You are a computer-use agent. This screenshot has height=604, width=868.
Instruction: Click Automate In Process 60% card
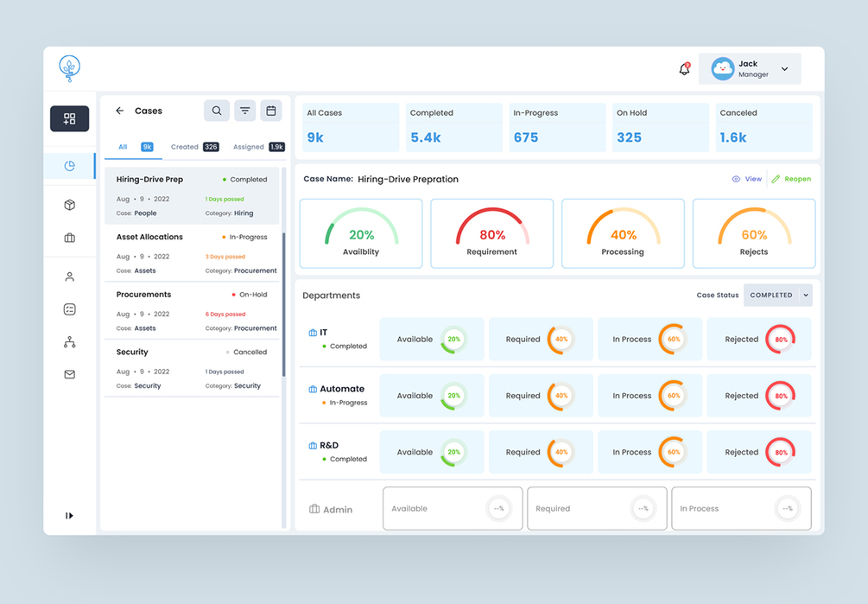pos(649,396)
